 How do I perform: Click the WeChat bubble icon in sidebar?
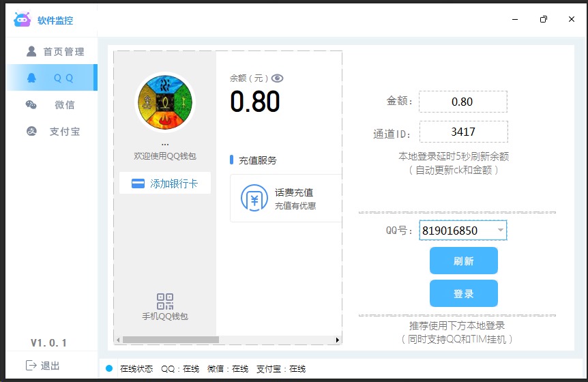click(31, 104)
